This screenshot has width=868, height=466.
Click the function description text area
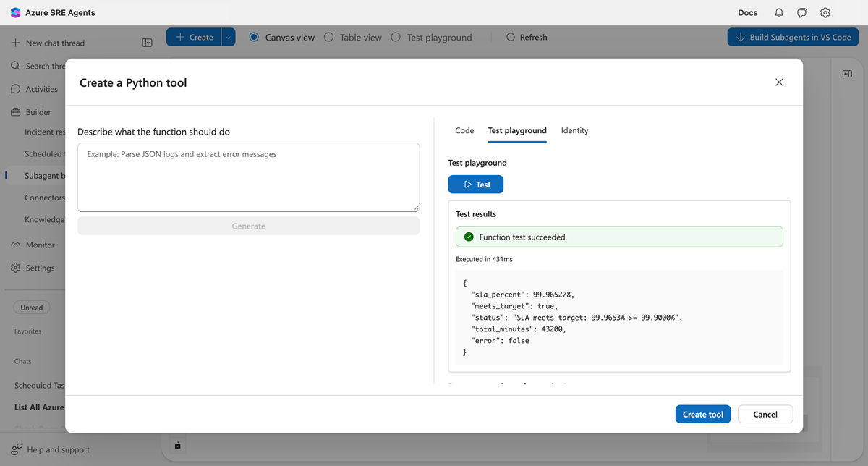pos(248,176)
